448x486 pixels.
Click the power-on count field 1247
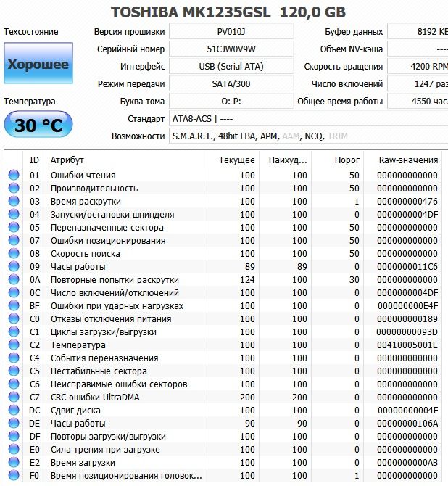418,83
